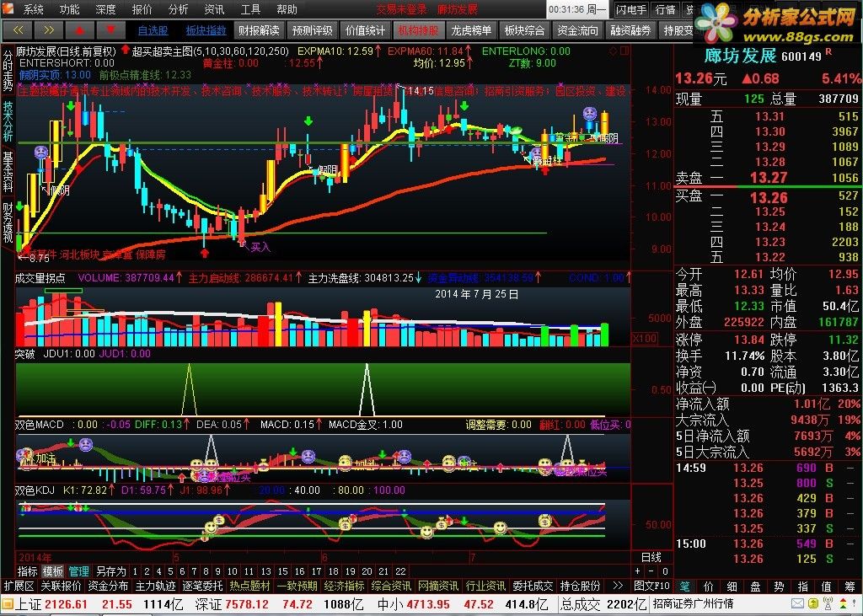Viewport: 863px width, 616px height.
Task: Open the 资金分布 bottom tab
Action: tap(108, 586)
